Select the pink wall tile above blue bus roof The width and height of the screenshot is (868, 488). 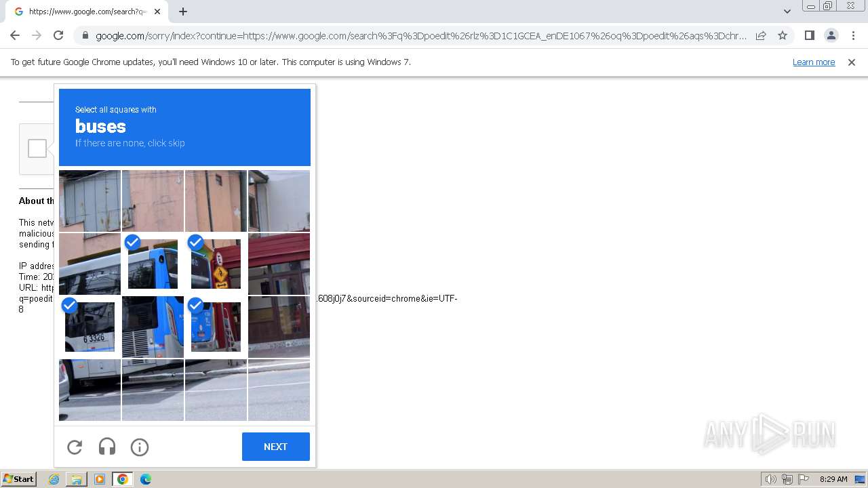click(153, 201)
